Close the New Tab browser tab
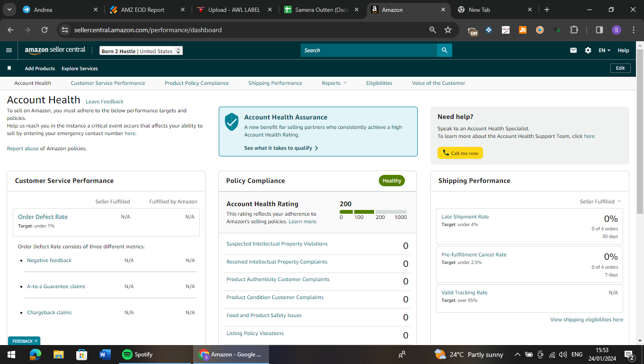This screenshot has height=364, width=644. (530, 9)
